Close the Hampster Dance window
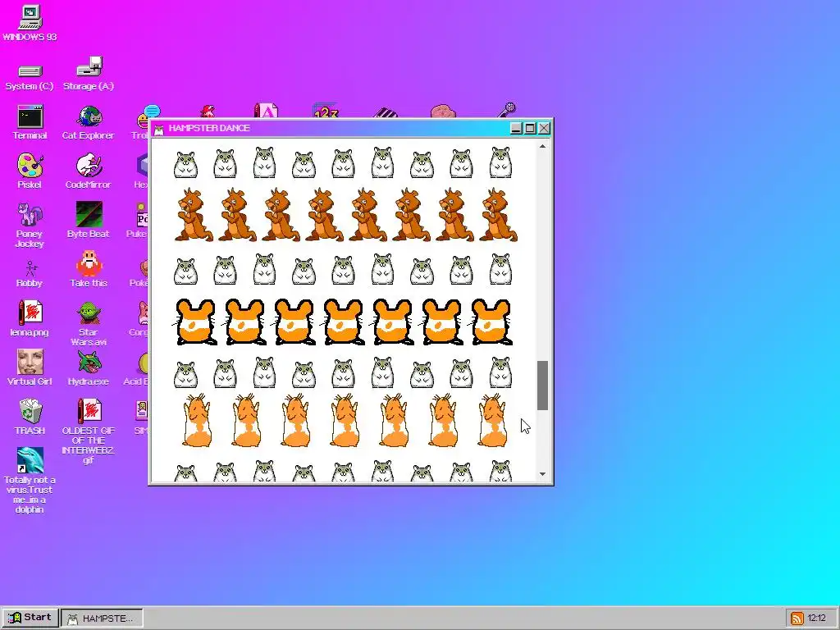The width and height of the screenshot is (840, 630). click(545, 128)
